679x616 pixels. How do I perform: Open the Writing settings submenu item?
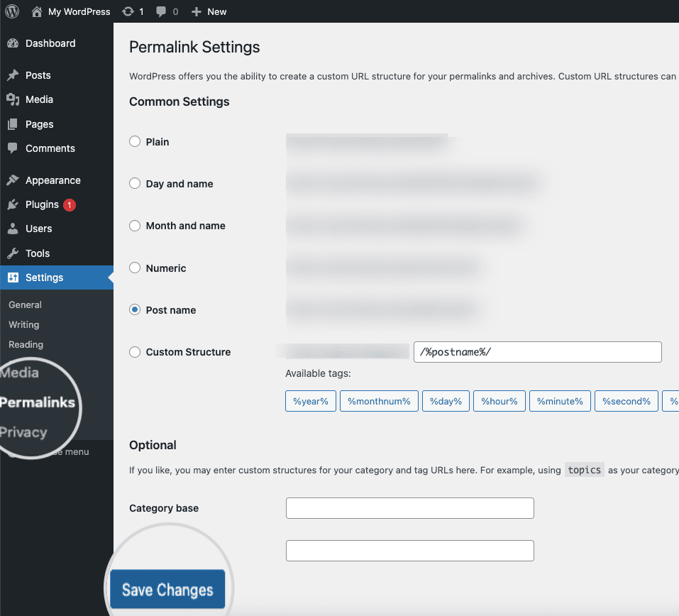pyautogui.click(x=23, y=324)
